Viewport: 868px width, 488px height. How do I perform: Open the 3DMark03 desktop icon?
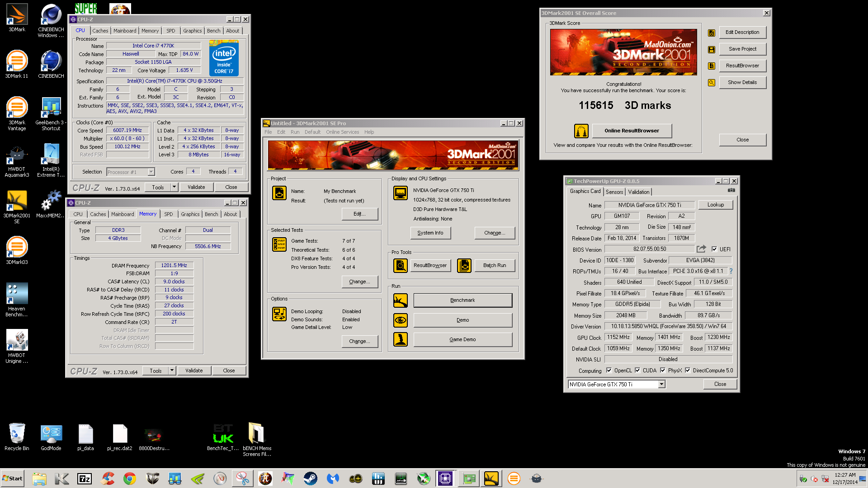[x=17, y=250]
